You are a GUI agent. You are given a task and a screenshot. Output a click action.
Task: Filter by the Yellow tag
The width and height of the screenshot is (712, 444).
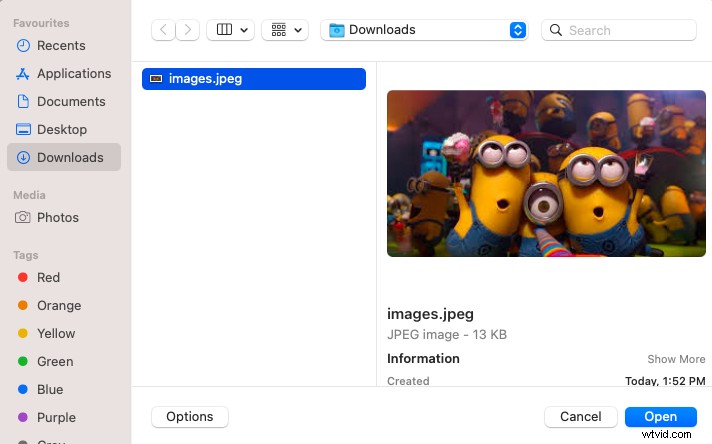[64, 333]
